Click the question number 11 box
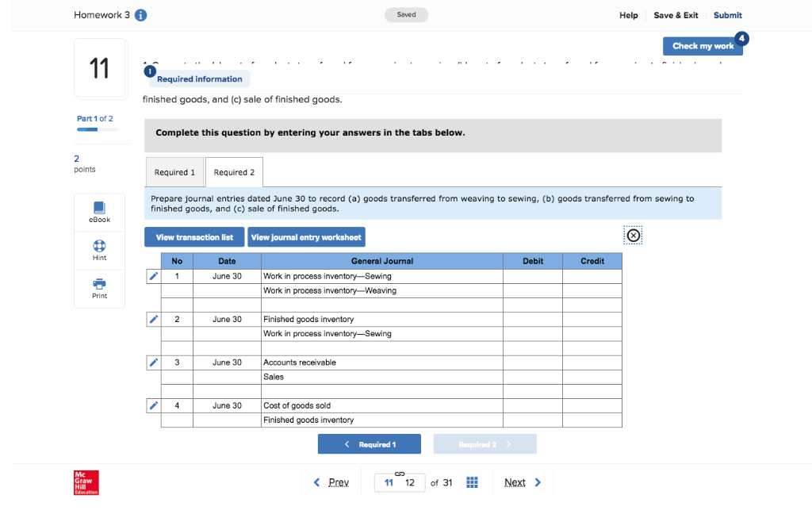 click(99, 68)
